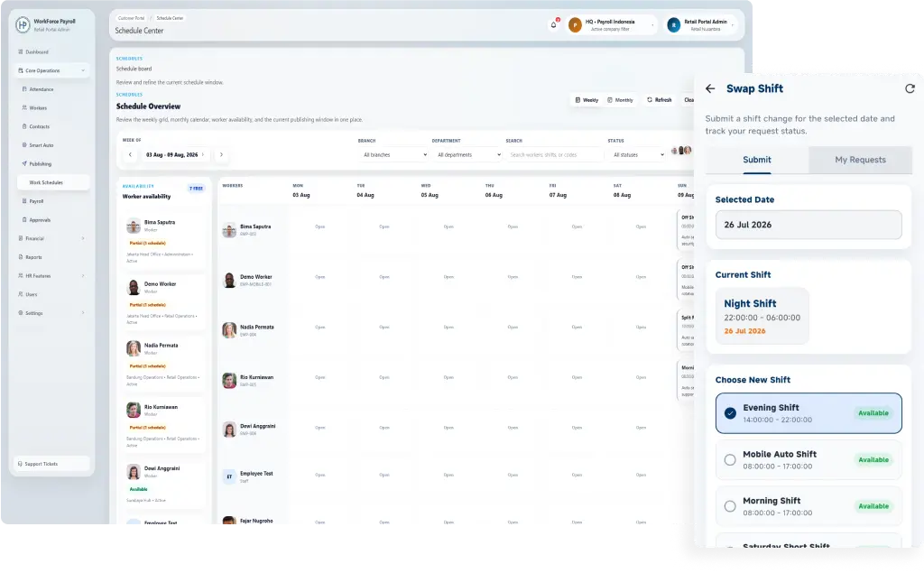Open the 03 Aug - 09 Aug week picker
This screenshot has width=924, height=573.
click(x=174, y=155)
